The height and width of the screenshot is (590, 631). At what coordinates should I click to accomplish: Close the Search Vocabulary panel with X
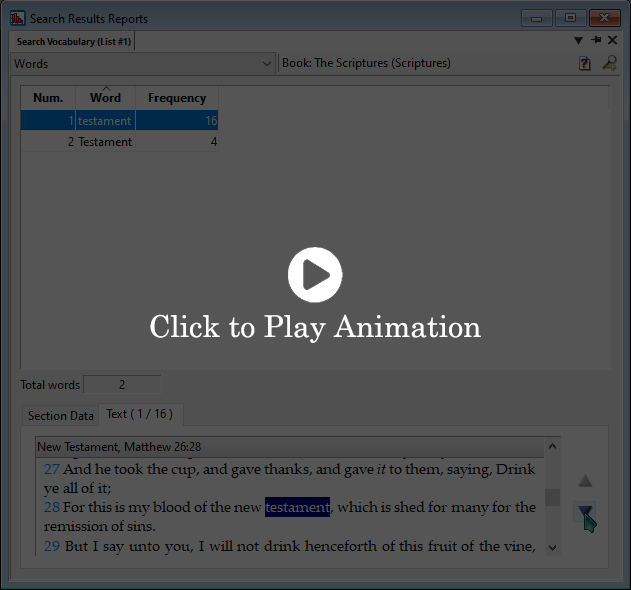pos(612,40)
